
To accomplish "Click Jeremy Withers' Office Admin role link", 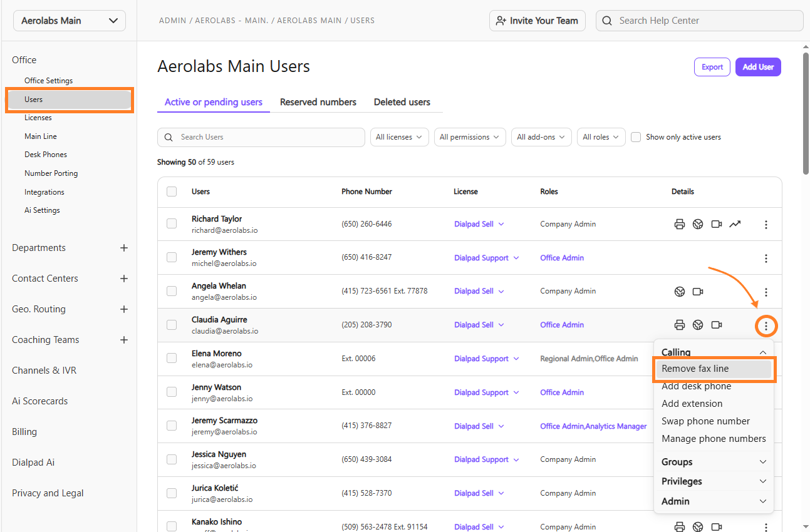I will coord(562,258).
